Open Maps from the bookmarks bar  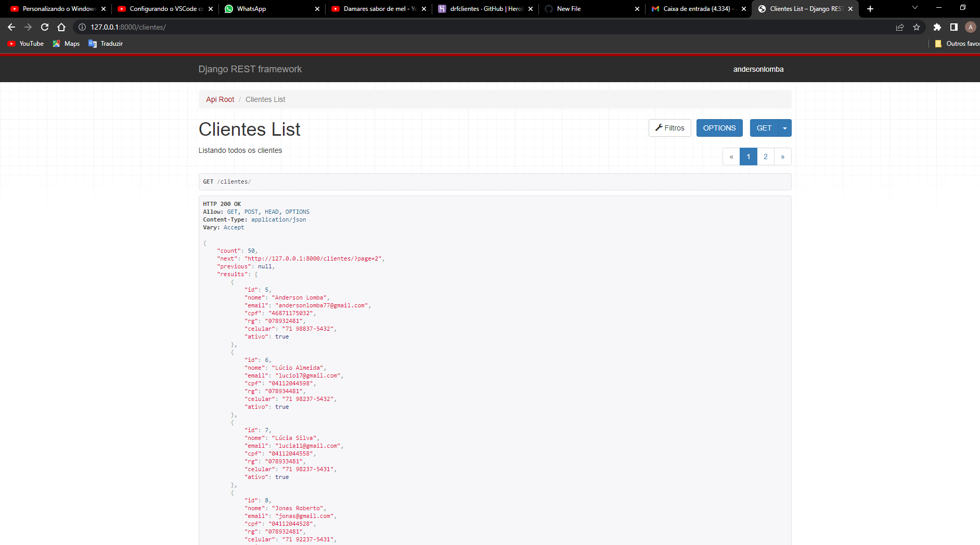point(66,44)
